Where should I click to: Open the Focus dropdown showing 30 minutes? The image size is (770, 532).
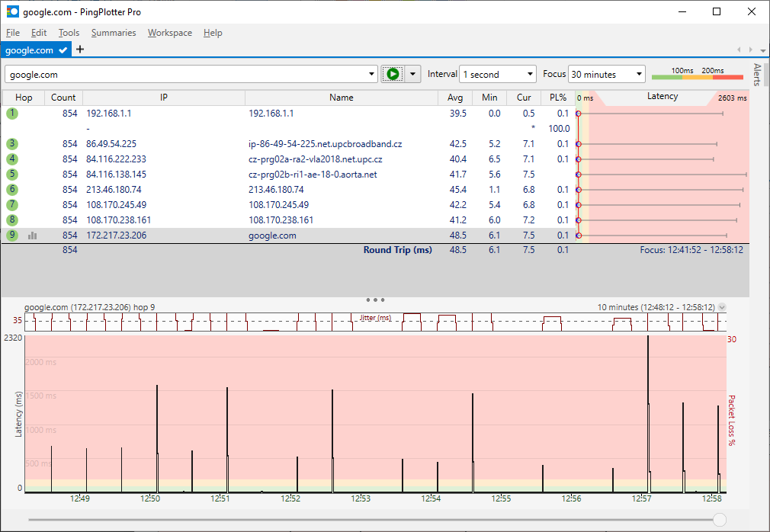point(607,74)
